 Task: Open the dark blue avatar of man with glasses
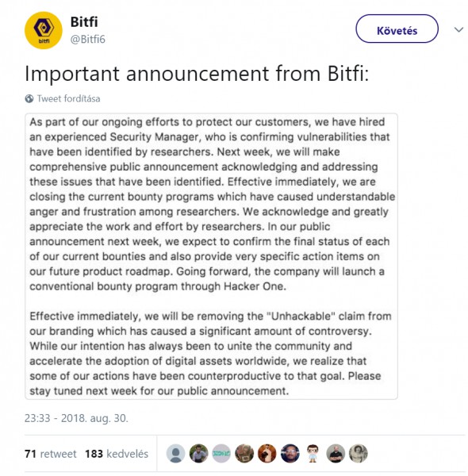(290, 454)
